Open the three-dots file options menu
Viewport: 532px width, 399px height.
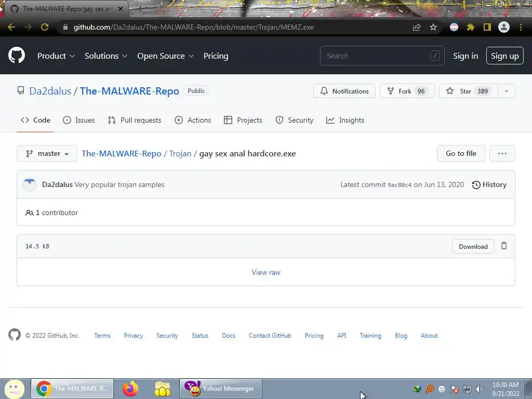point(502,153)
